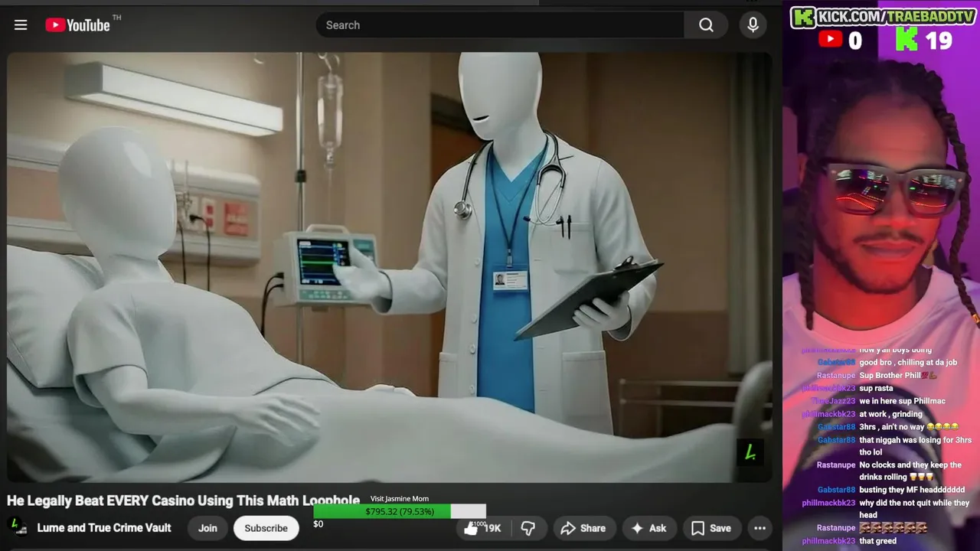Subscribe to the channel

pyautogui.click(x=266, y=528)
